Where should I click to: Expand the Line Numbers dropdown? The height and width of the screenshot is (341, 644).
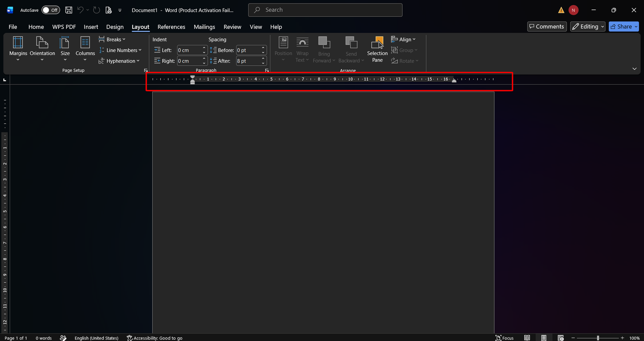pos(120,50)
